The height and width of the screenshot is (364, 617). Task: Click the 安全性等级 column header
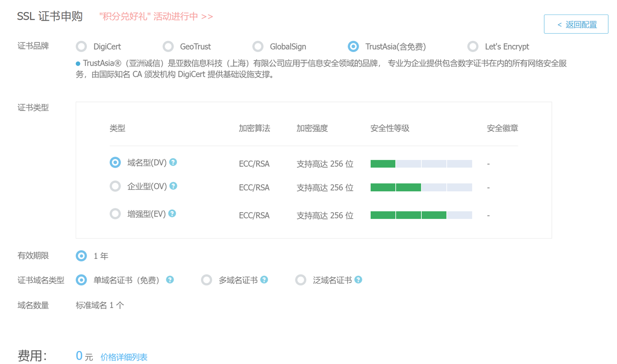click(390, 128)
